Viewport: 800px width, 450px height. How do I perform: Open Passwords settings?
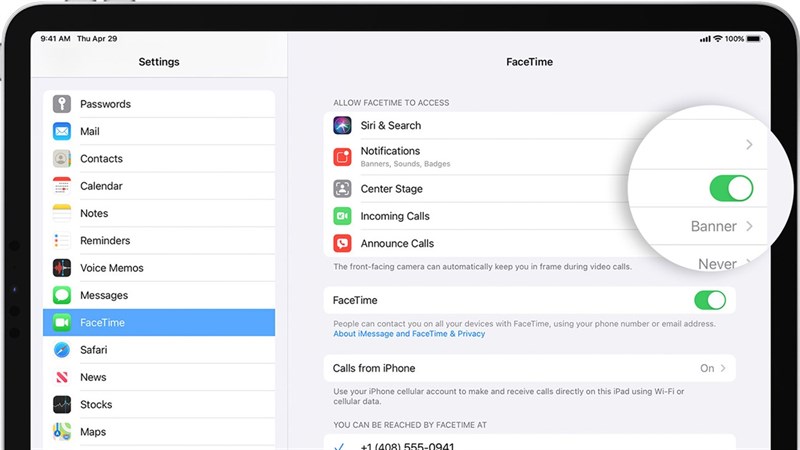click(x=159, y=104)
